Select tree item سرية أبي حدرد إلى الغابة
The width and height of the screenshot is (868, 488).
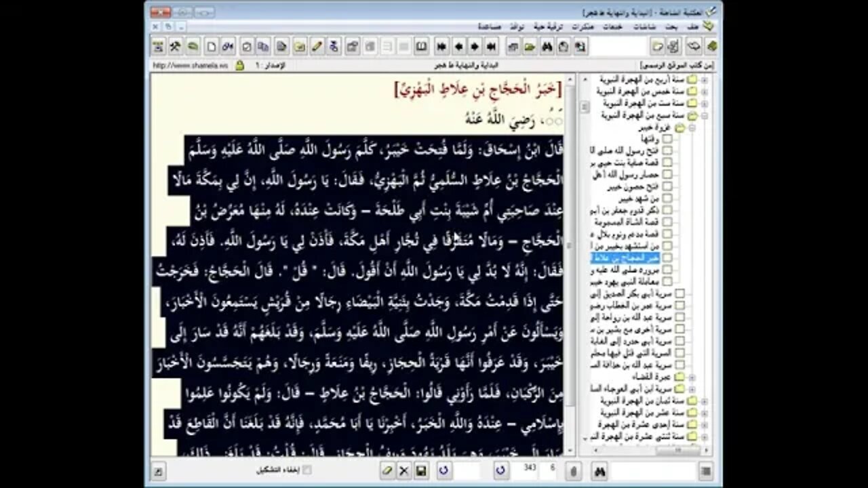point(630,341)
